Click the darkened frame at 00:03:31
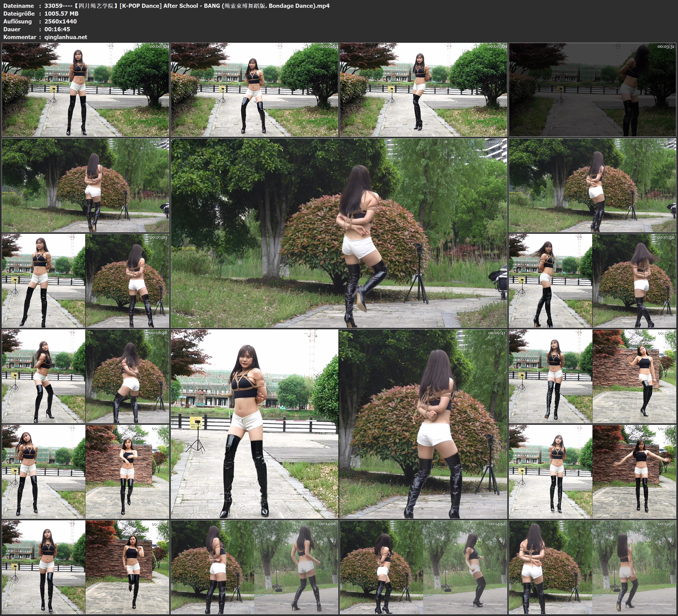 pyautogui.click(x=592, y=90)
